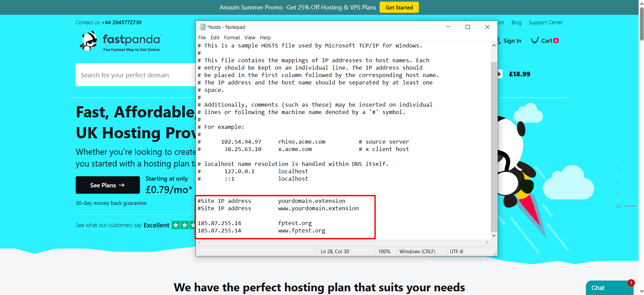Click Notepad horizontal scrollbar right arrow

[487, 243]
